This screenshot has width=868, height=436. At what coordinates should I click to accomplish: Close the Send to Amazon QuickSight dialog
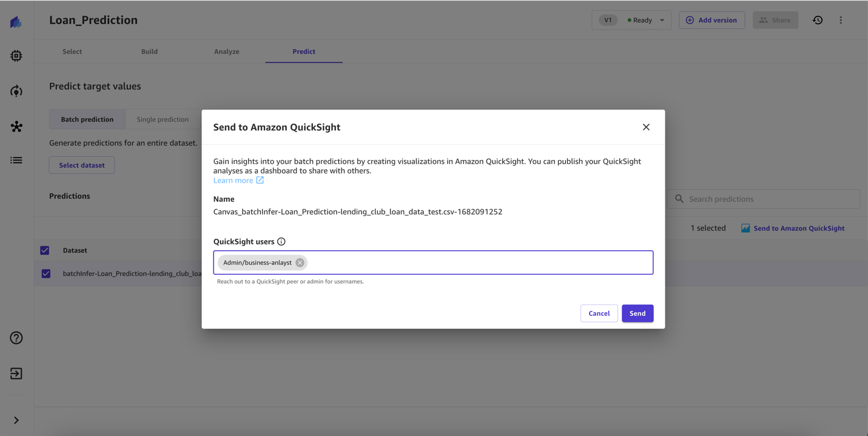646,127
